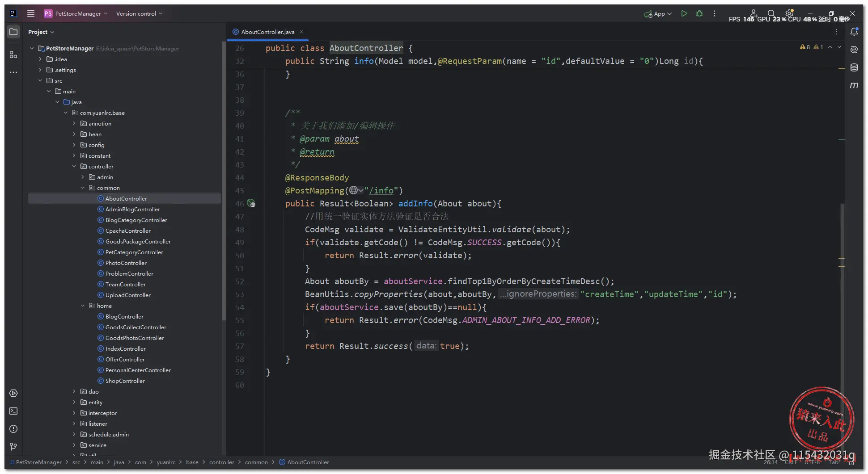This screenshot has width=868, height=474.
Task: Select ShopController in project tree
Action: click(x=125, y=381)
